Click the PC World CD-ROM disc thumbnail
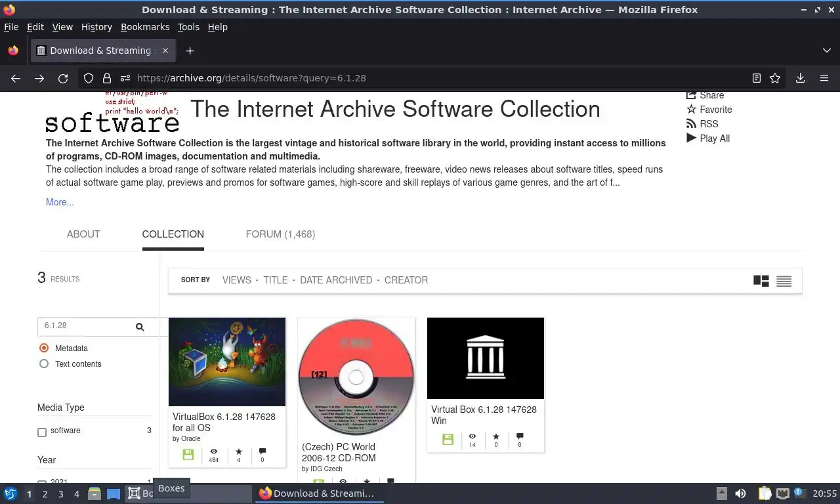This screenshot has width=840, height=504. point(356,377)
